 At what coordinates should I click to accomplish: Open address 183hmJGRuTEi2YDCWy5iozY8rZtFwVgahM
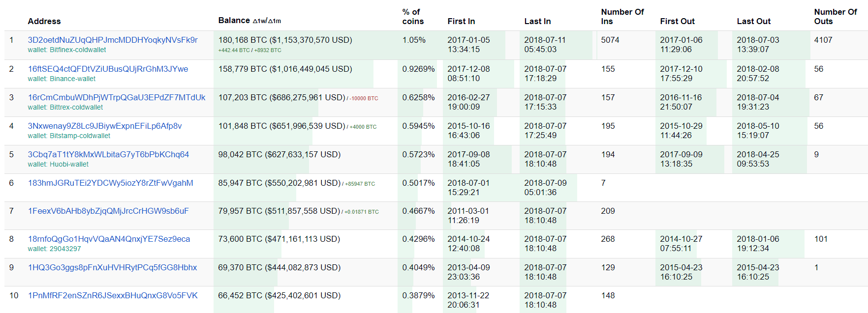click(x=110, y=183)
